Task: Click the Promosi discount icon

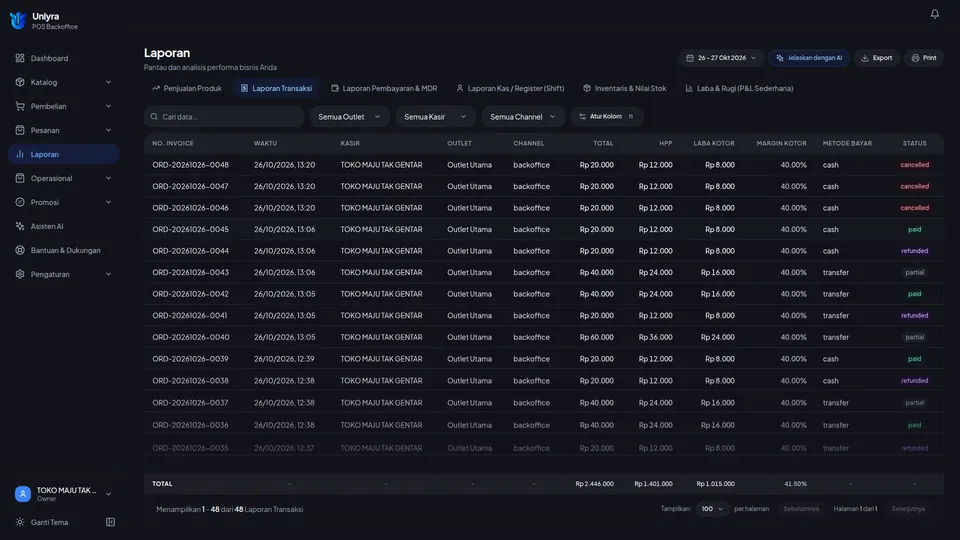Action: coord(20,202)
